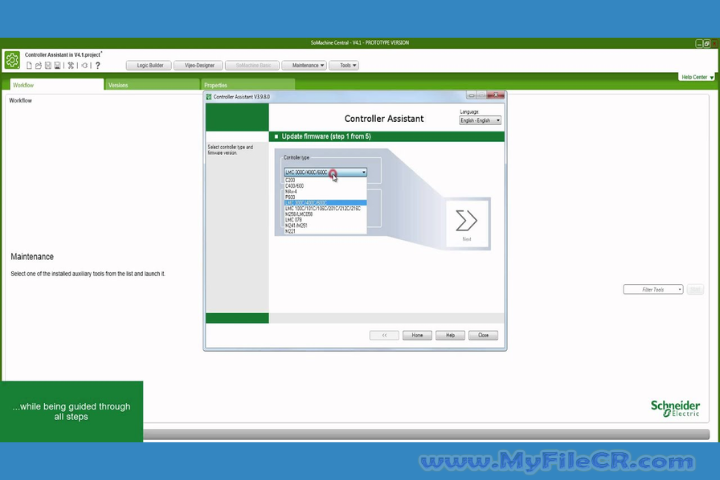Open the Language dropdown in Controller Assistant
This screenshot has height=480, width=720.
coord(480,120)
